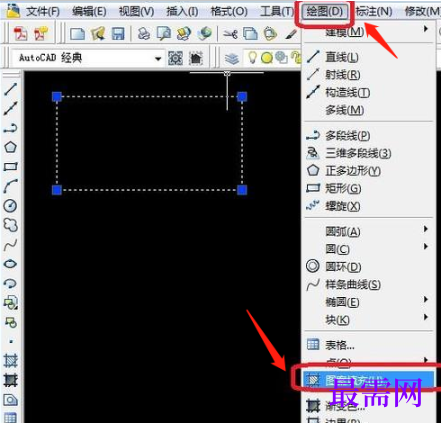The width and height of the screenshot is (441, 424).
Task: Open the 插入(I) menu
Action: pos(182,12)
